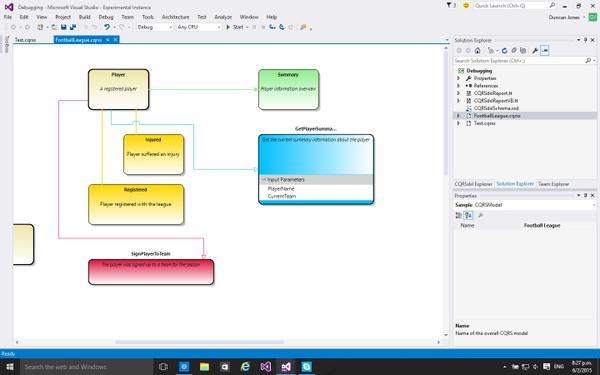The width and height of the screenshot is (600, 375).
Task: Select the Injured event shape
Action: (153, 155)
